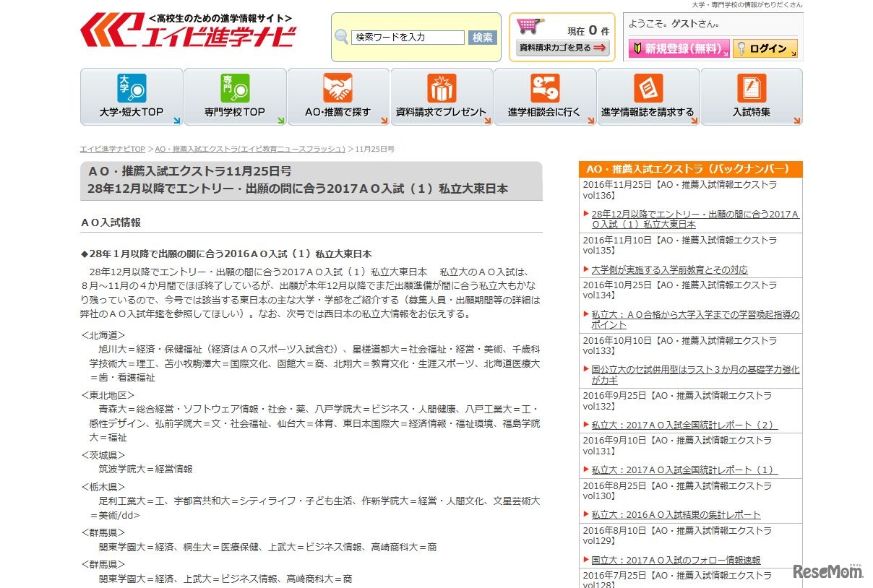Click the key icon next to ログイン
873x588 pixels.
point(740,48)
